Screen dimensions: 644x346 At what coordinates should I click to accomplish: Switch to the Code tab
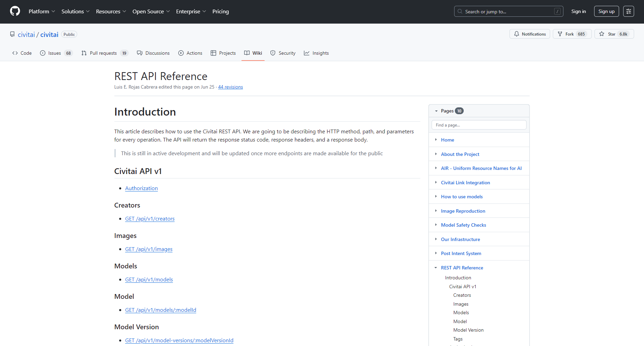point(22,53)
